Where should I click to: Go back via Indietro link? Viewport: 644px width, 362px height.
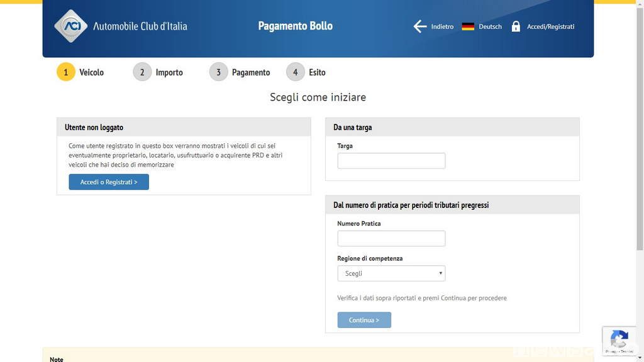(x=442, y=26)
